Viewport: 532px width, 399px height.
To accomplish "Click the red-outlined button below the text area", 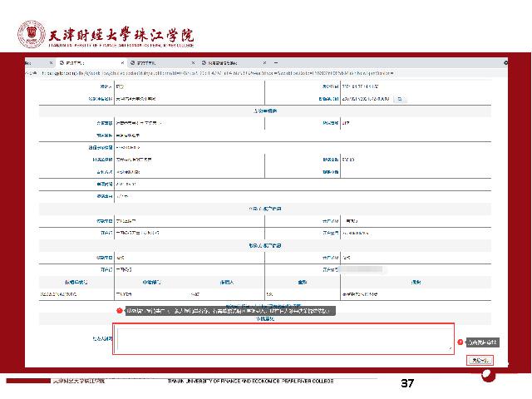I will pos(480,360).
